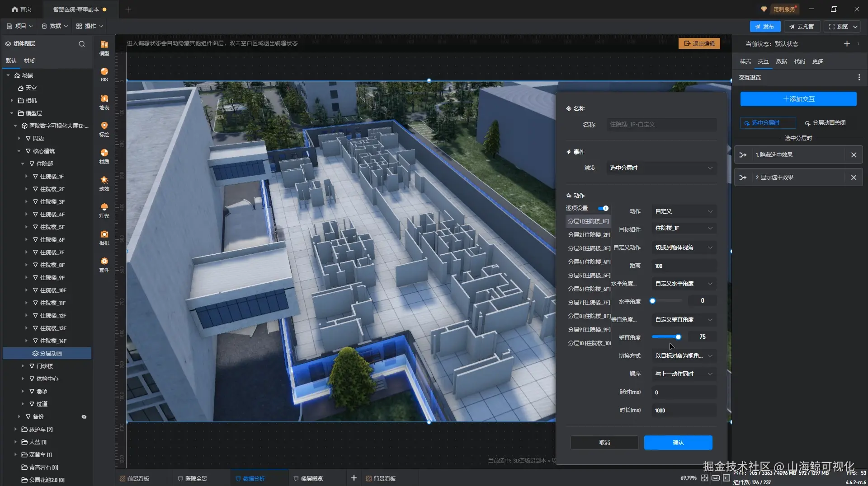The height and width of the screenshot is (486, 868).
Task: Click 退出编辑 button
Action: pyautogui.click(x=699, y=43)
